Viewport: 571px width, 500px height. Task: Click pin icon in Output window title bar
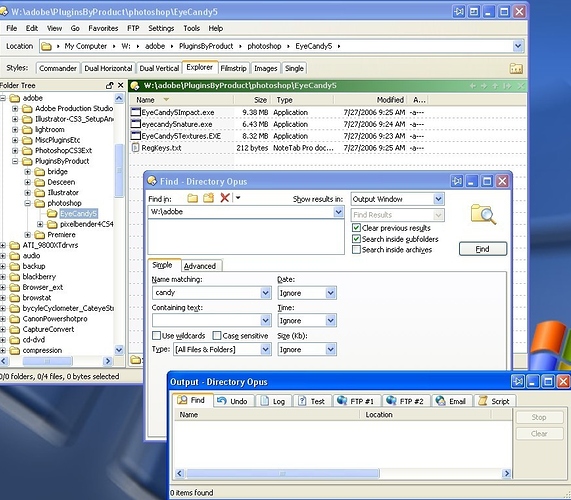coord(517,382)
